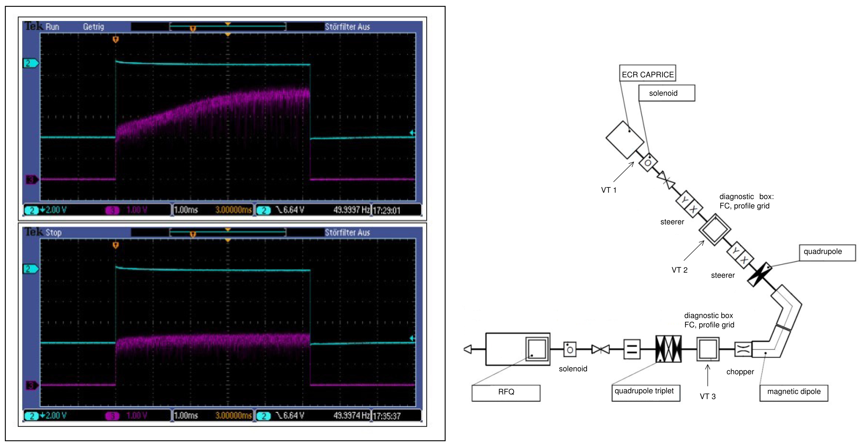This screenshot has width=868, height=447.
Task: Click the magnetic dipole label box
Action: [794, 392]
